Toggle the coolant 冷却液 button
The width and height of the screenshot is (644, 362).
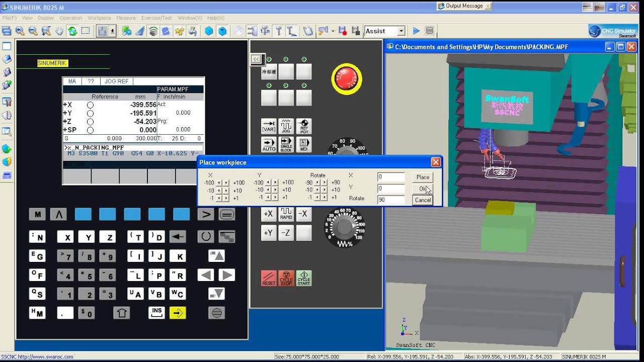269,72
